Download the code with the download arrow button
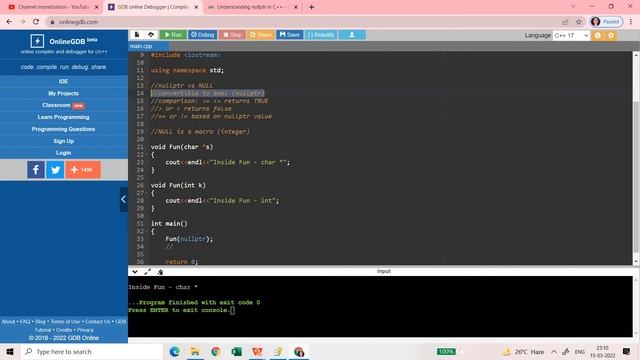This screenshot has height=360, width=640. coord(351,35)
